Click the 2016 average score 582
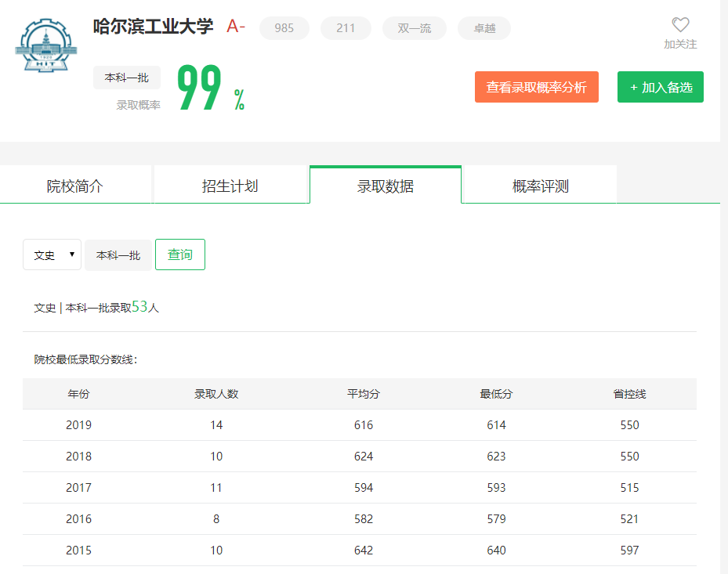This screenshot has width=728, height=574. coord(364,518)
